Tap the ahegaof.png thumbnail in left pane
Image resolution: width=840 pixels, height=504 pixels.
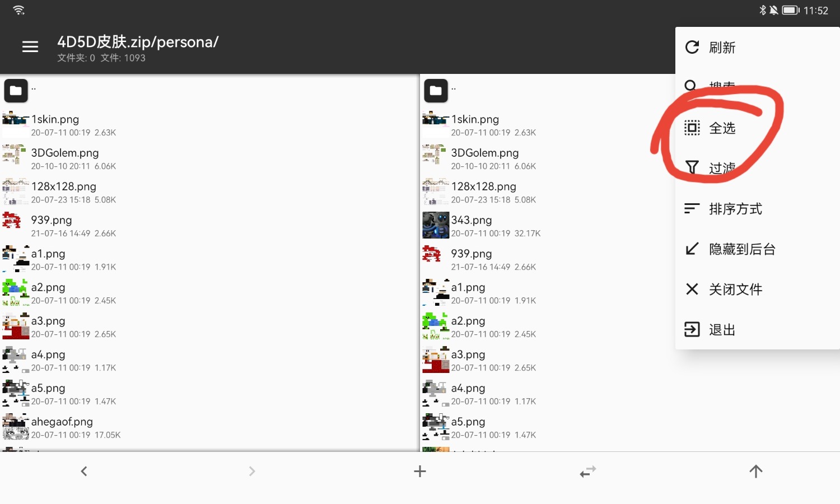(x=16, y=427)
